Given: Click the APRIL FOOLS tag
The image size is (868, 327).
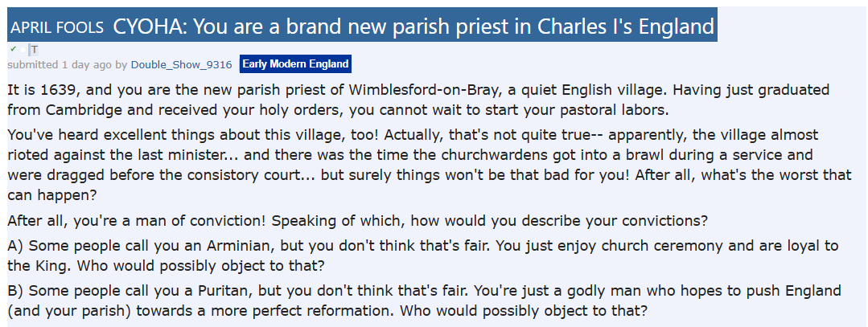Looking at the screenshot, I should click(x=57, y=27).
